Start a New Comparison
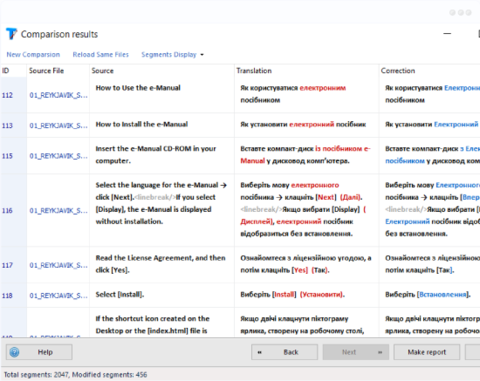This screenshot has width=480, height=381. coord(33,55)
